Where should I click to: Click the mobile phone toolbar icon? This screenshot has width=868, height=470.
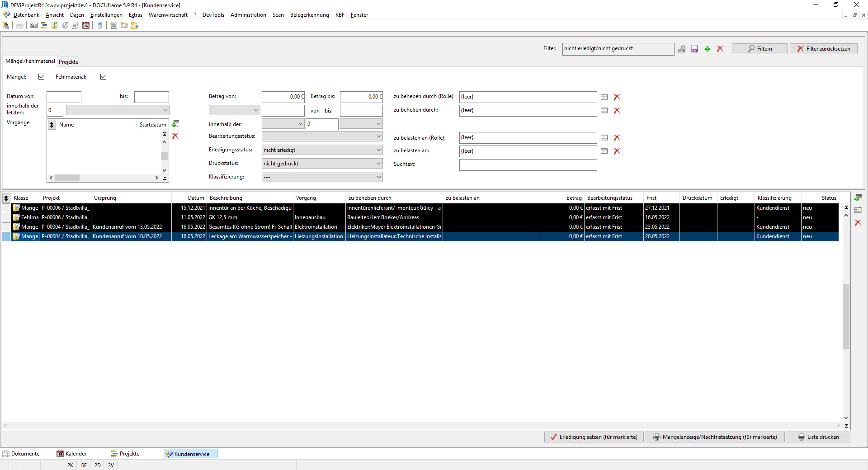click(x=100, y=25)
